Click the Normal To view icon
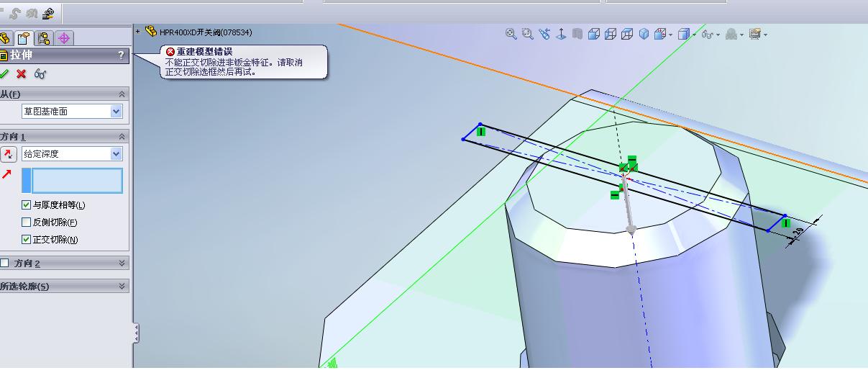Screen dimensions: 868x378 click(x=560, y=34)
